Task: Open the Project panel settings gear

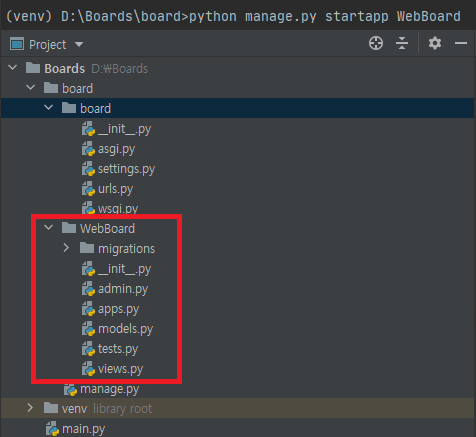Action: point(435,43)
